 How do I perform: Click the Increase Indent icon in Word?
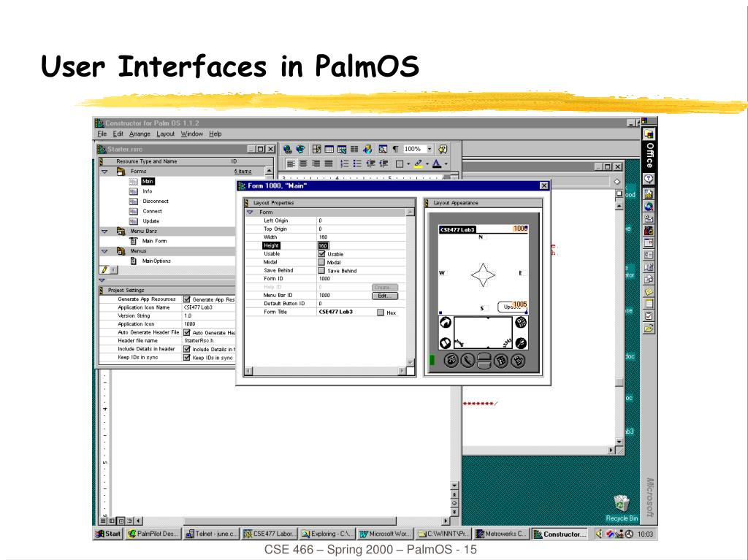[x=383, y=164]
